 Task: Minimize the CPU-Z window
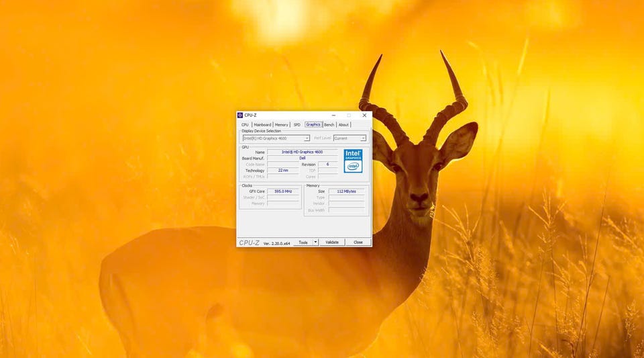(x=333, y=116)
